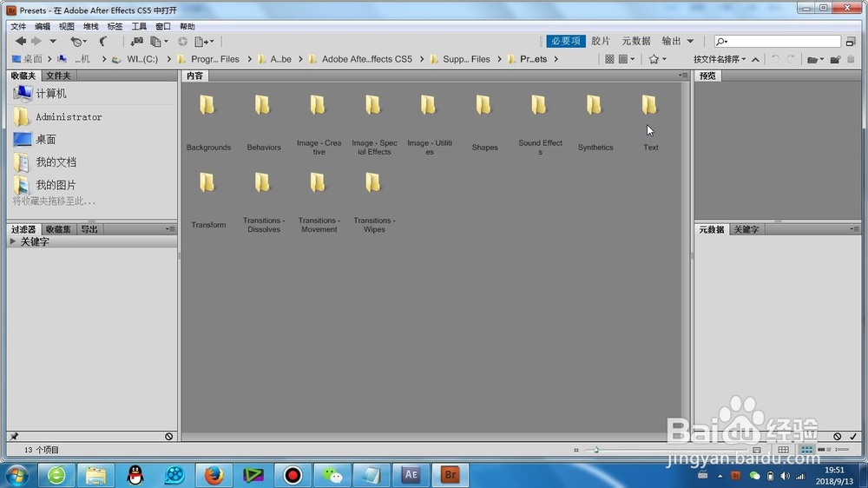Switch to the 元数据 workspace
The image size is (868, 488).
(635, 41)
